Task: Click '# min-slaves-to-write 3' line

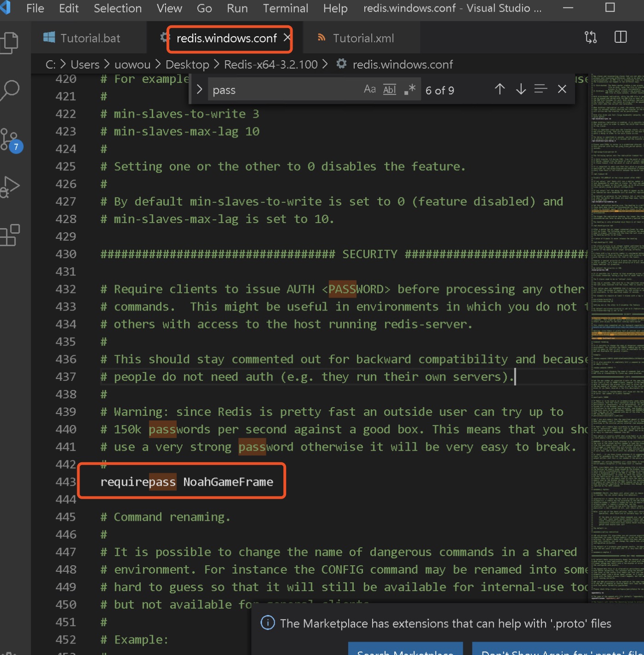Action: [180, 114]
